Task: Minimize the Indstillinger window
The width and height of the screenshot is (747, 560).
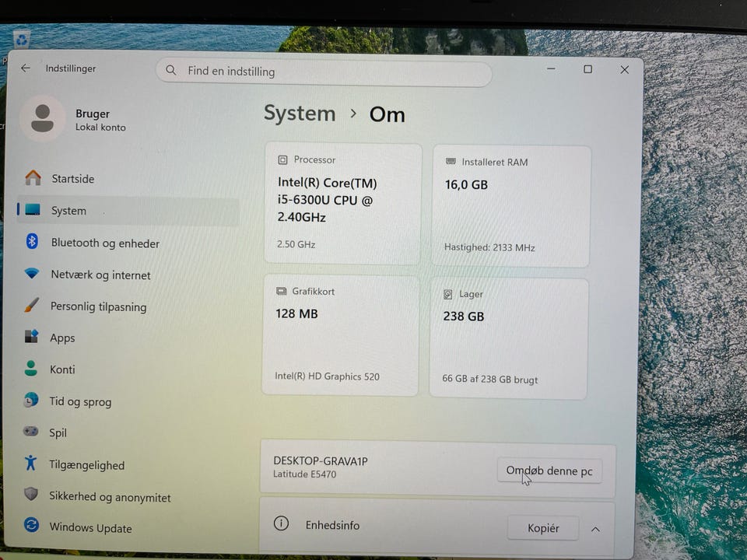Action: tap(551, 68)
